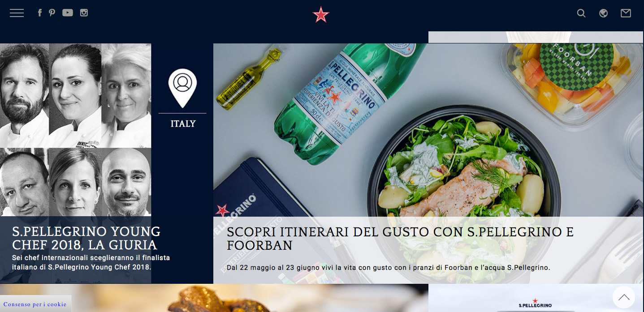Open the envelope contact icon
Image resolution: width=644 pixels, height=312 pixels.
point(626,13)
